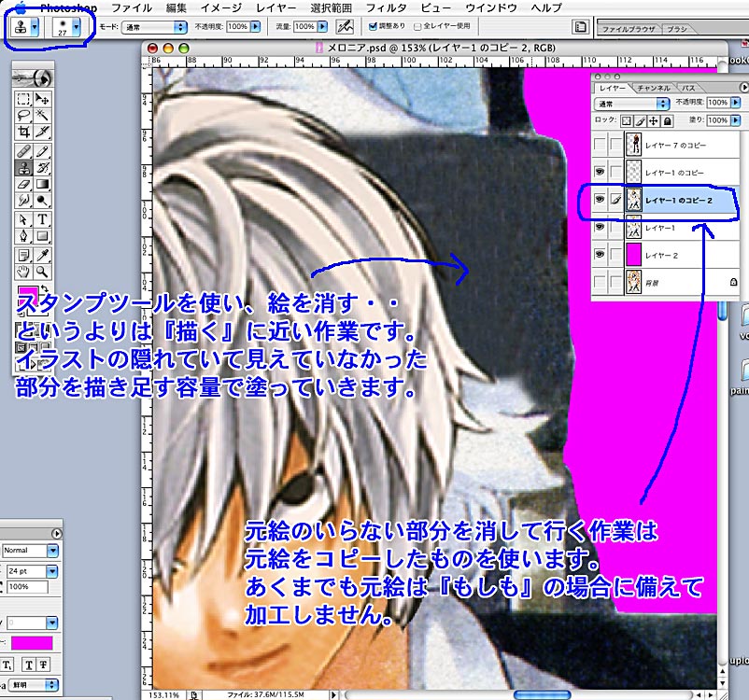Click the Adobe Online feather image atop toolbox

click(x=33, y=77)
